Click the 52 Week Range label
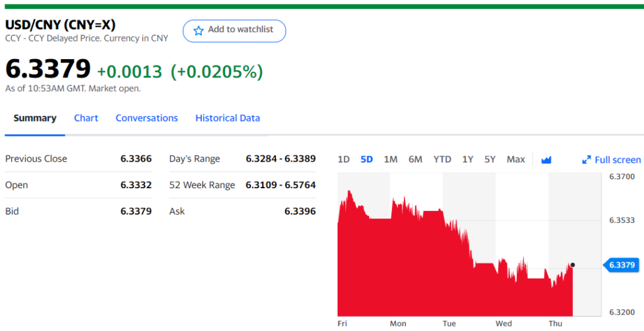644x331 pixels. click(202, 185)
